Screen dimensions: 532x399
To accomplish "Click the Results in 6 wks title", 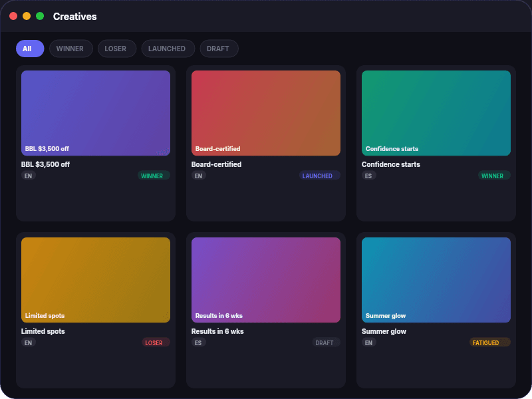I will pyautogui.click(x=217, y=331).
